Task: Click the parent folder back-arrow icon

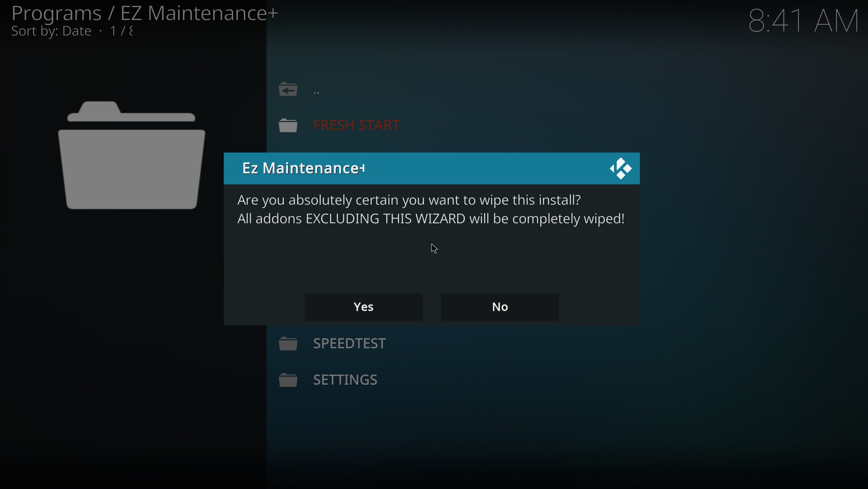Action: pos(288,89)
